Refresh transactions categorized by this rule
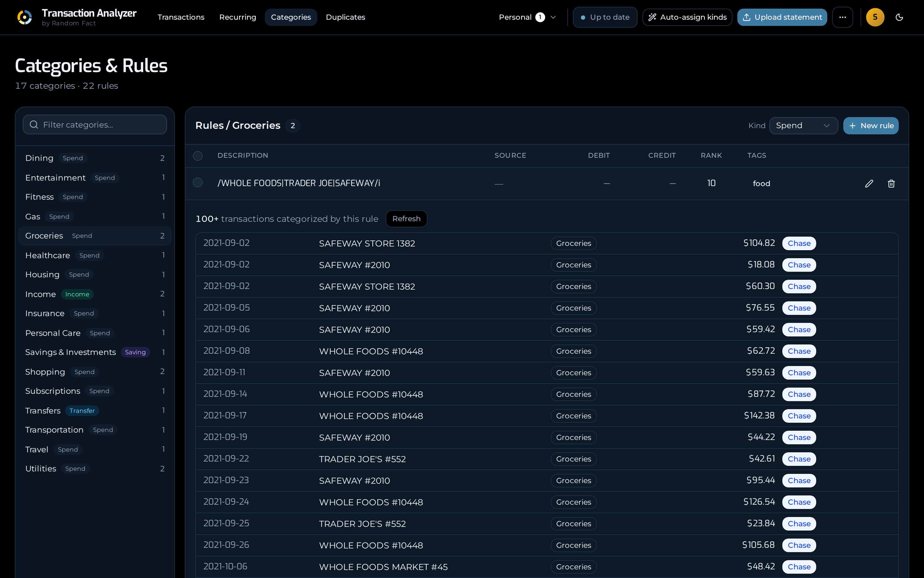 point(406,219)
